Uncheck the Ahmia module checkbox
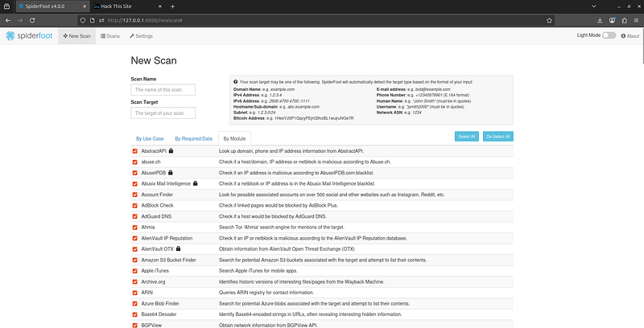This screenshot has height=328, width=644. click(134, 228)
